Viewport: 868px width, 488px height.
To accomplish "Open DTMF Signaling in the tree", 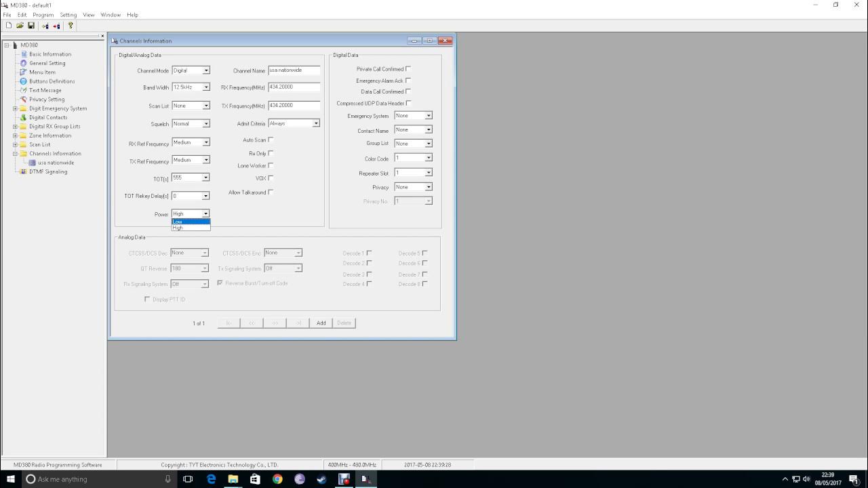I will pos(47,171).
